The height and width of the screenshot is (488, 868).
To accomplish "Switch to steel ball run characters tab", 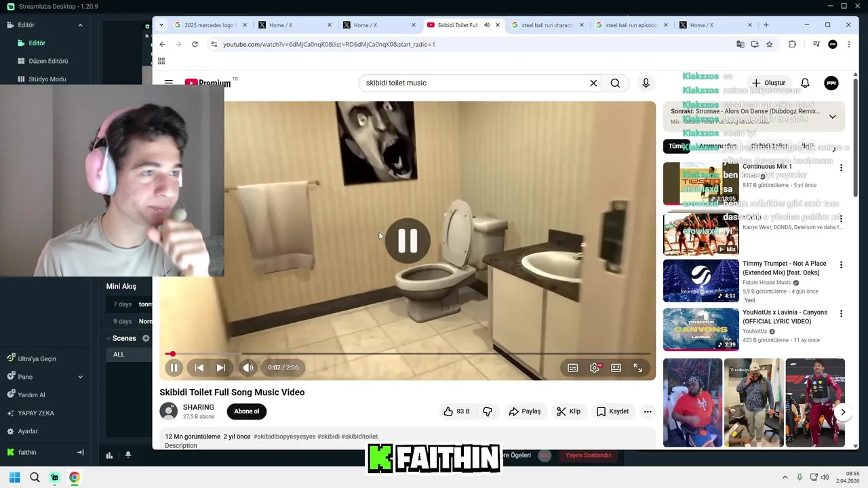I will (547, 25).
